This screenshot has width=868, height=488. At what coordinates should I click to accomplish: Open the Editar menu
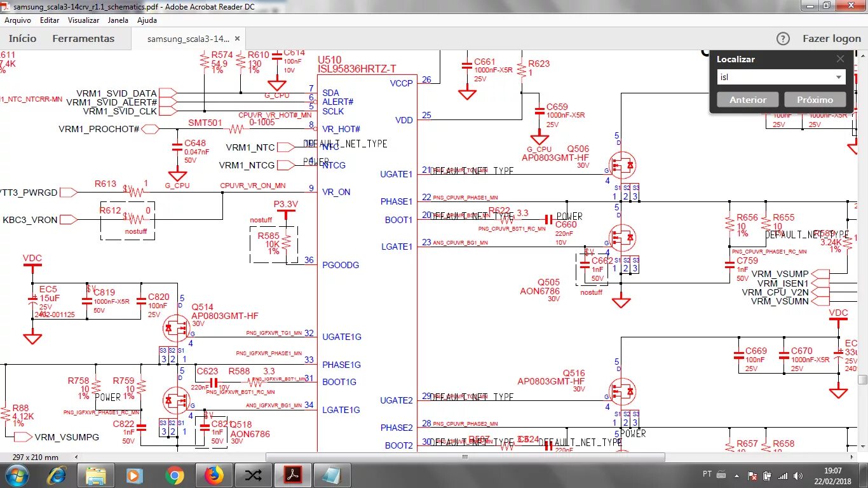click(50, 20)
